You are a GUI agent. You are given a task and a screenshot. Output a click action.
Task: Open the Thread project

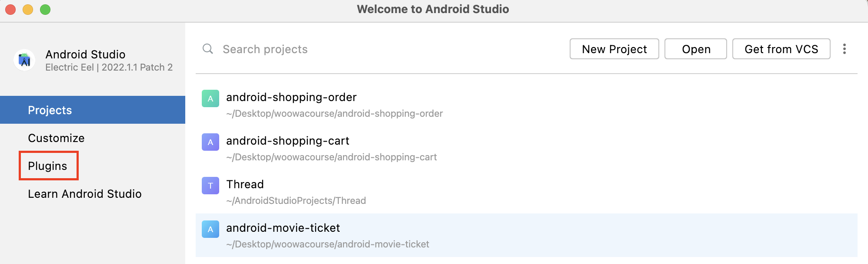point(527,192)
